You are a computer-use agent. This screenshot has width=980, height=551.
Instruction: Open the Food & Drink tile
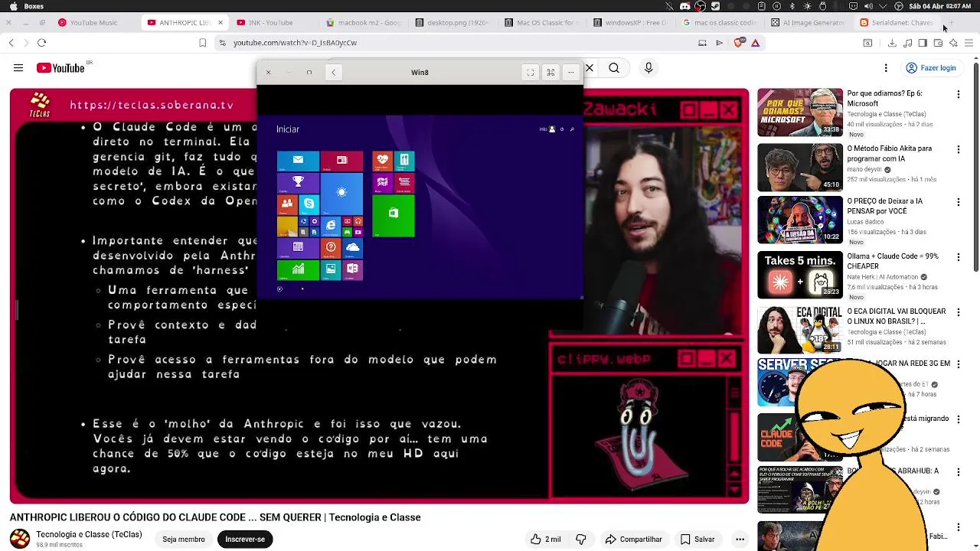coord(404,160)
